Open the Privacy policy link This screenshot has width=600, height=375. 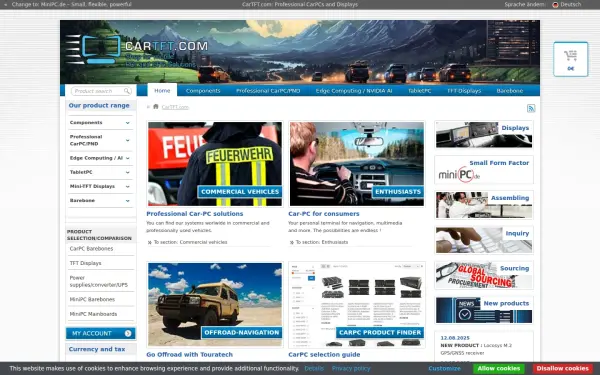coord(351,368)
